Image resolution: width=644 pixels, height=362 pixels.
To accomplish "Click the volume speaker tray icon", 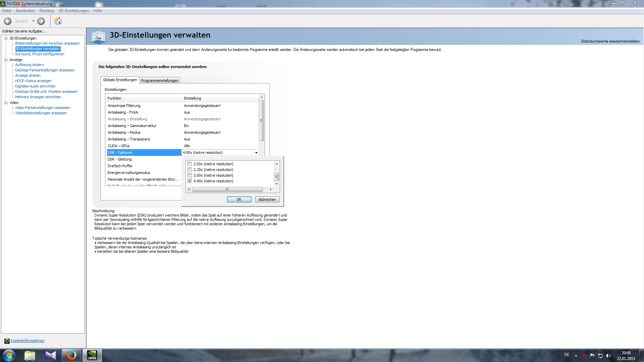I will pos(608,356).
